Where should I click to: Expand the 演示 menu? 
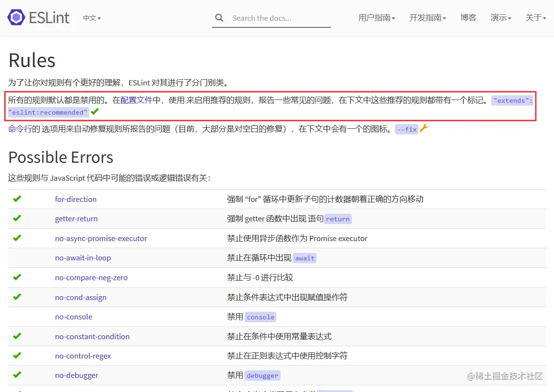[501, 17]
